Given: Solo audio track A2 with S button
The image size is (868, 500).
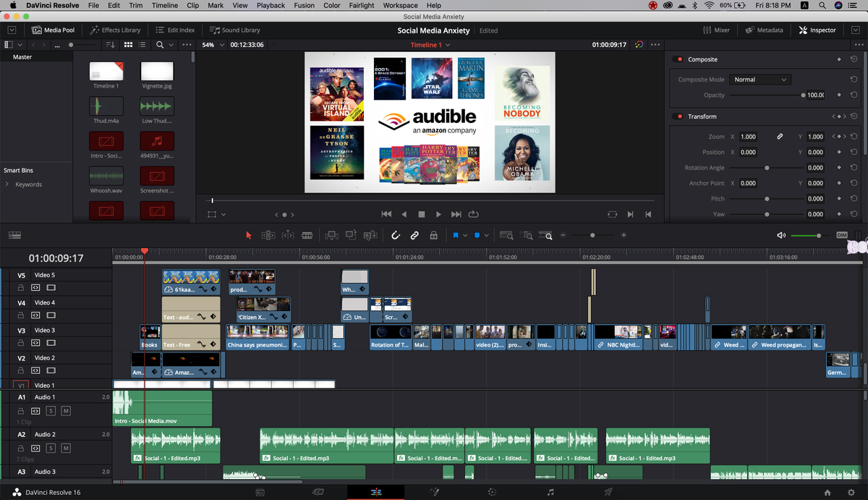Looking at the screenshot, I should (51, 449).
